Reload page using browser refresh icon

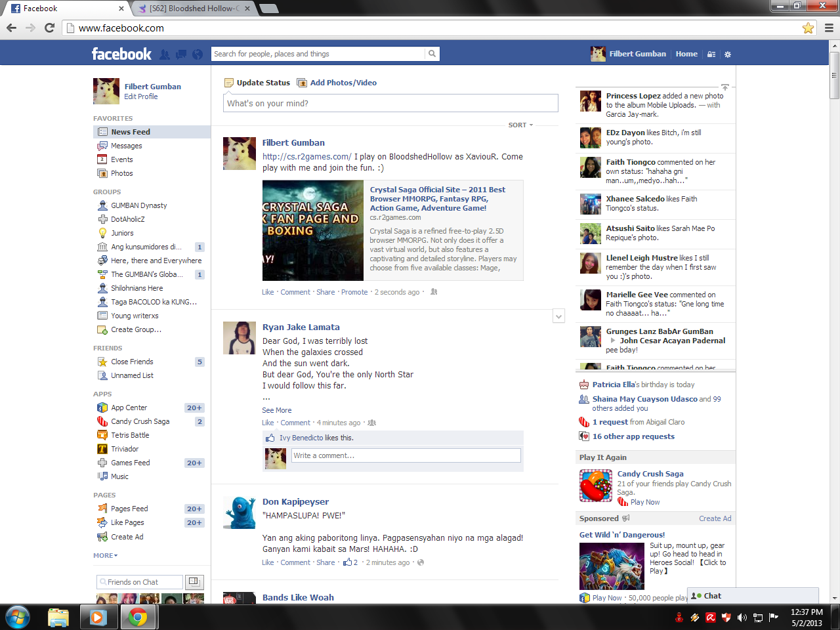[49, 28]
